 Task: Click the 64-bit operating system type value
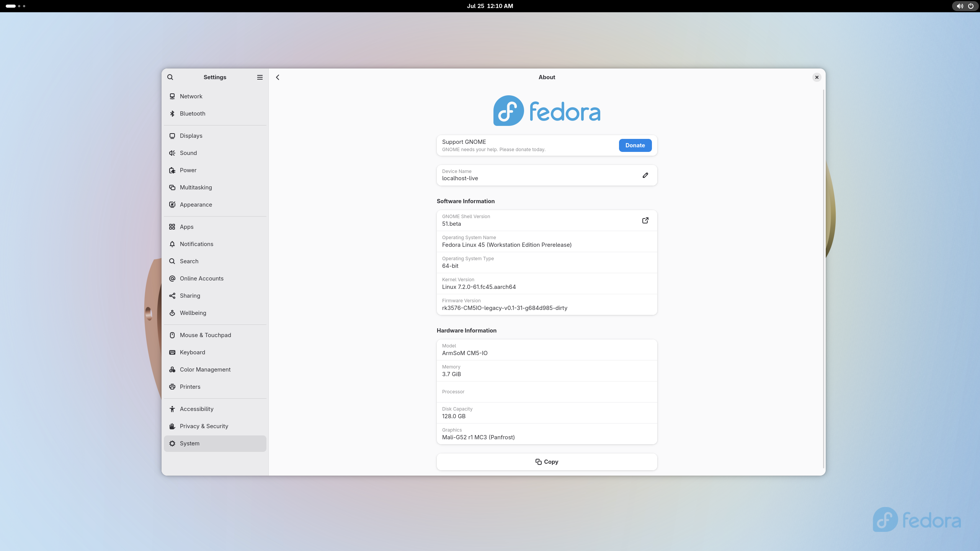(450, 266)
